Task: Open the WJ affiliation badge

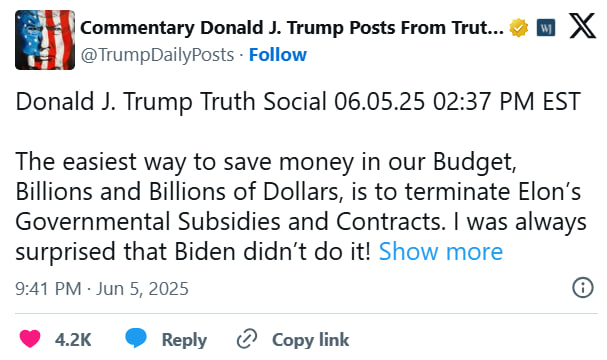Action: tap(546, 28)
